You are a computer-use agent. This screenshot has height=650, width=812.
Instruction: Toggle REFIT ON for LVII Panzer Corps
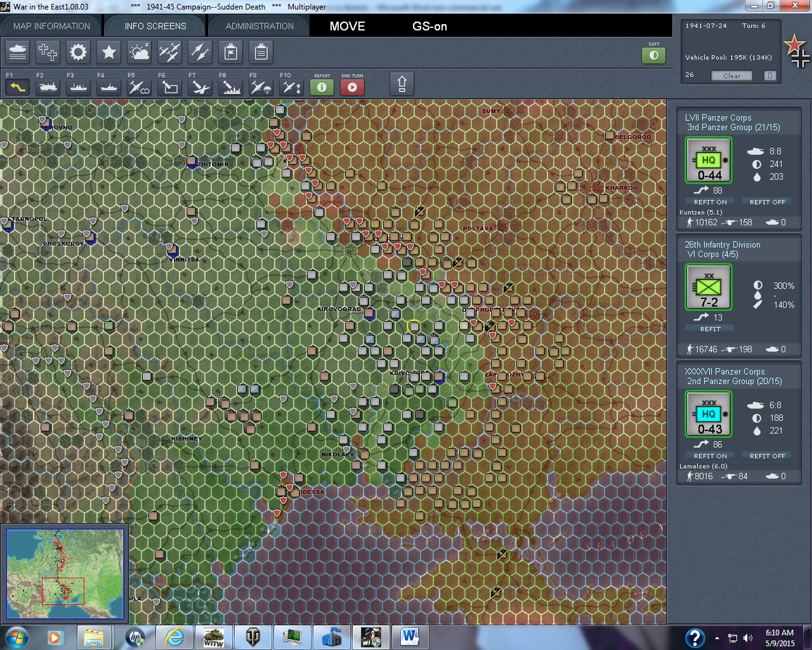point(709,201)
